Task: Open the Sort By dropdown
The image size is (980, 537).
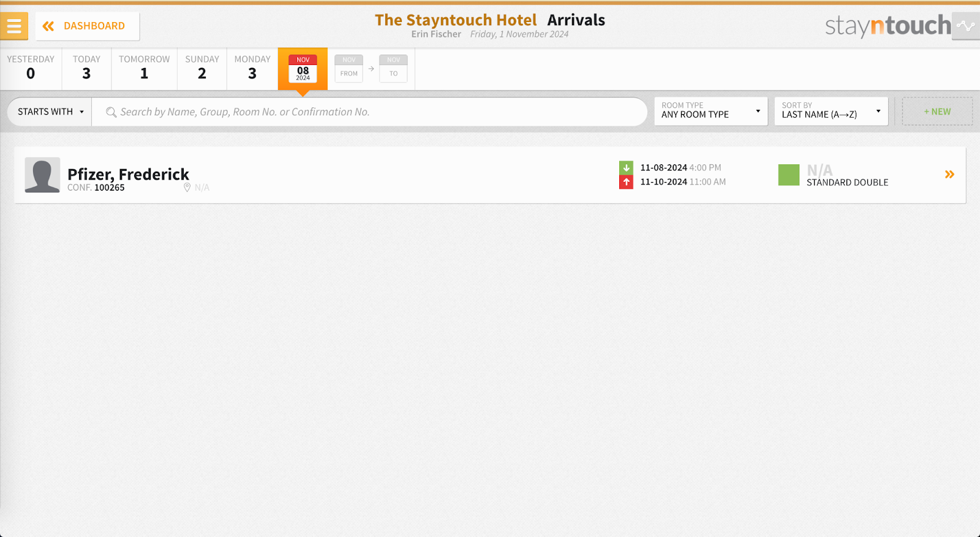Action: pyautogui.click(x=831, y=112)
